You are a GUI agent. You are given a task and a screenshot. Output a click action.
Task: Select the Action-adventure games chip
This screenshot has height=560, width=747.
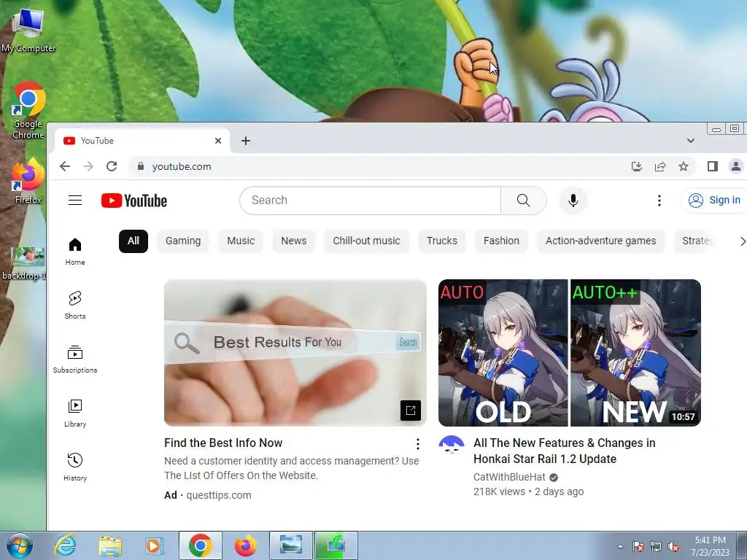tap(601, 241)
